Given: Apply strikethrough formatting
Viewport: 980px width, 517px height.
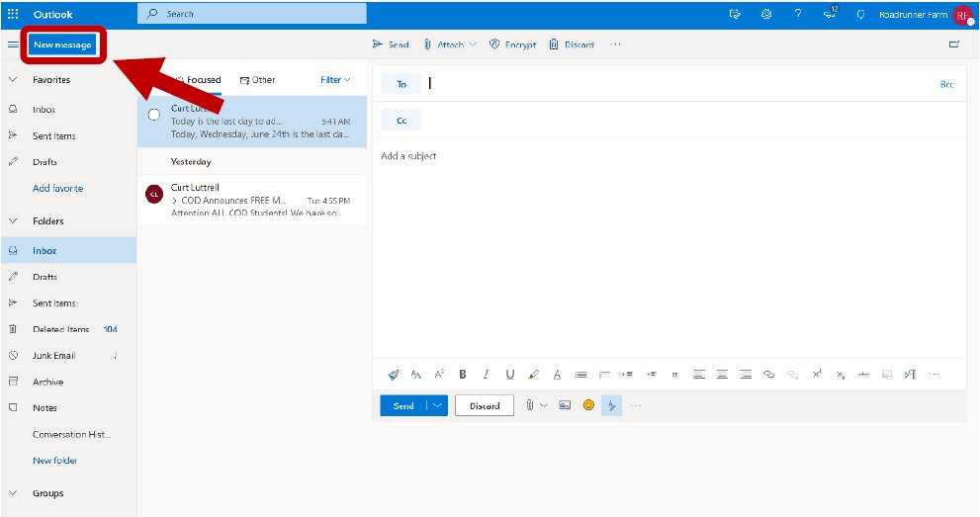Looking at the screenshot, I should [863, 375].
